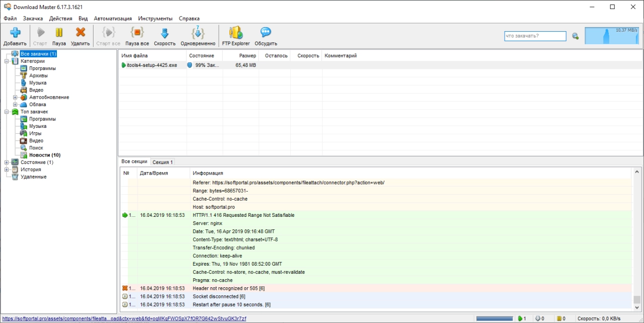Click the greyed Старт toolbar icon

click(40, 33)
